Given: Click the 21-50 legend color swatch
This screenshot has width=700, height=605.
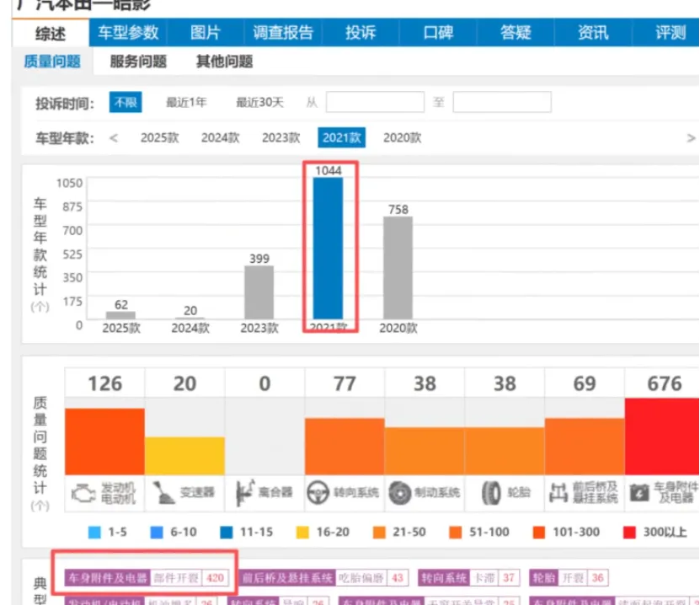Looking at the screenshot, I should 379,533.
